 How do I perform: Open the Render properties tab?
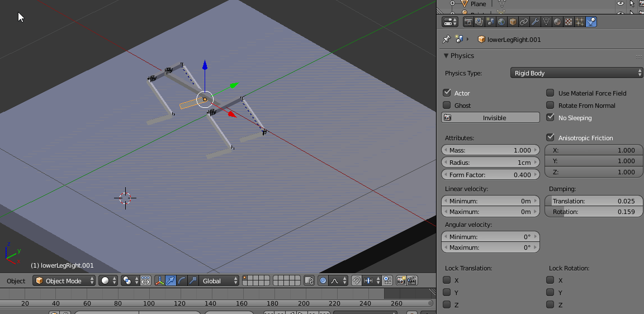click(x=468, y=22)
